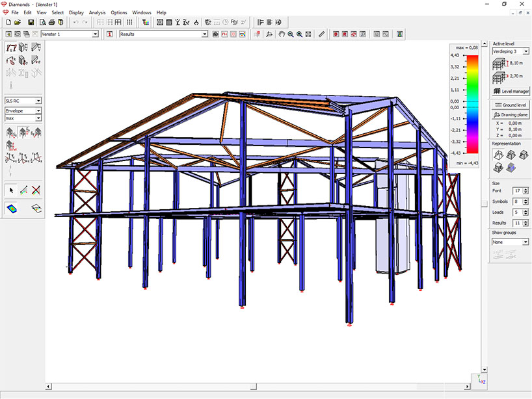Open the Help menu
This screenshot has height=399, width=532.
[x=161, y=12]
